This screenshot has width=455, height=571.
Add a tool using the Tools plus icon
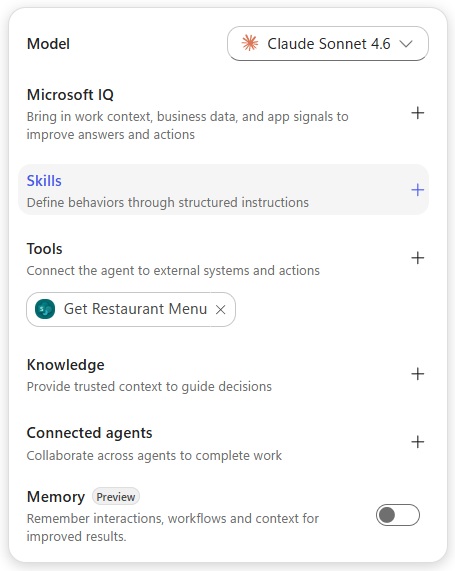click(417, 258)
